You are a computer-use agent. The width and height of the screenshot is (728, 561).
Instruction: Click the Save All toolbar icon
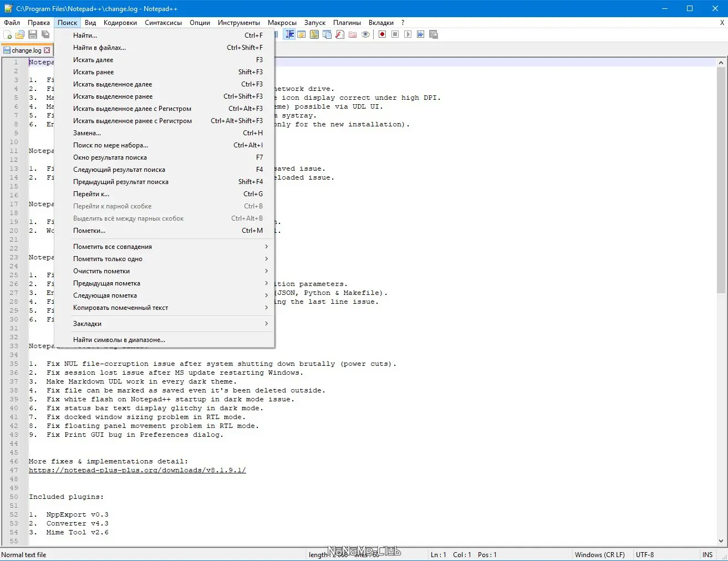click(45, 34)
